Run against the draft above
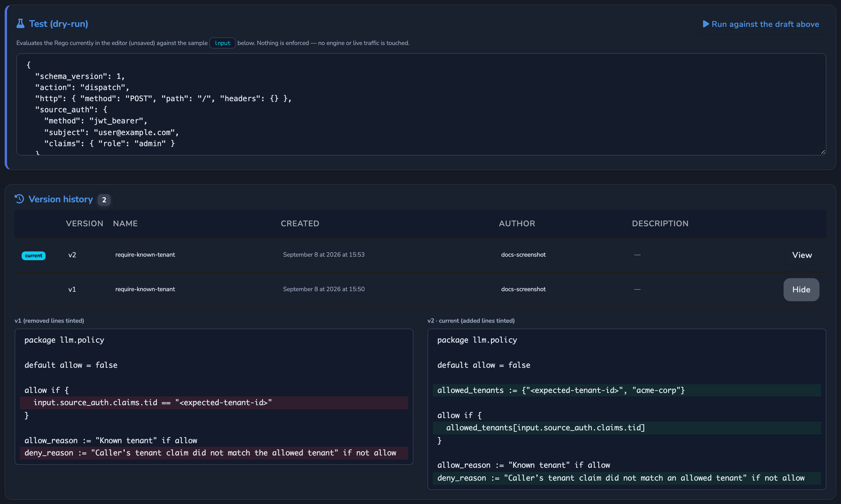This screenshot has height=504, width=841. coord(761,24)
